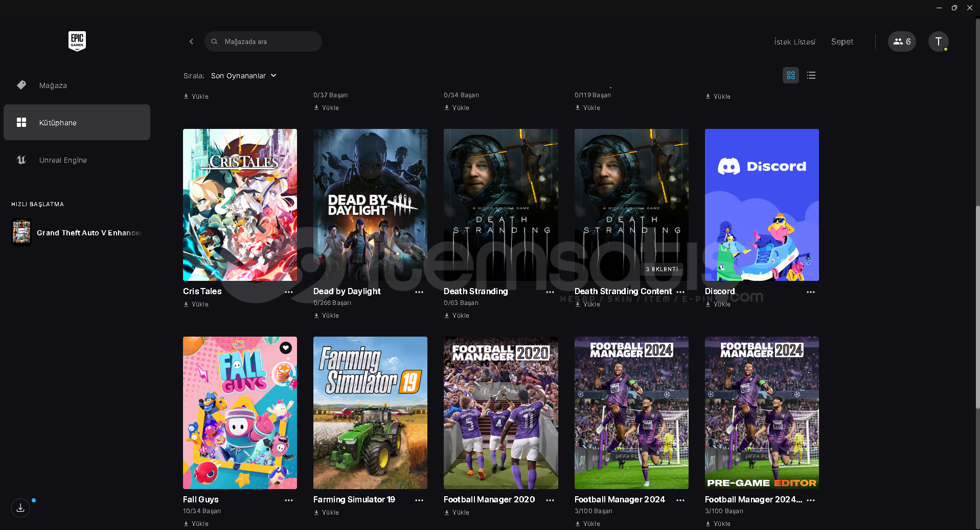Image resolution: width=980 pixels, height=530 pixels.
Task: Open Sepet shopping cart
Action: 842,41
